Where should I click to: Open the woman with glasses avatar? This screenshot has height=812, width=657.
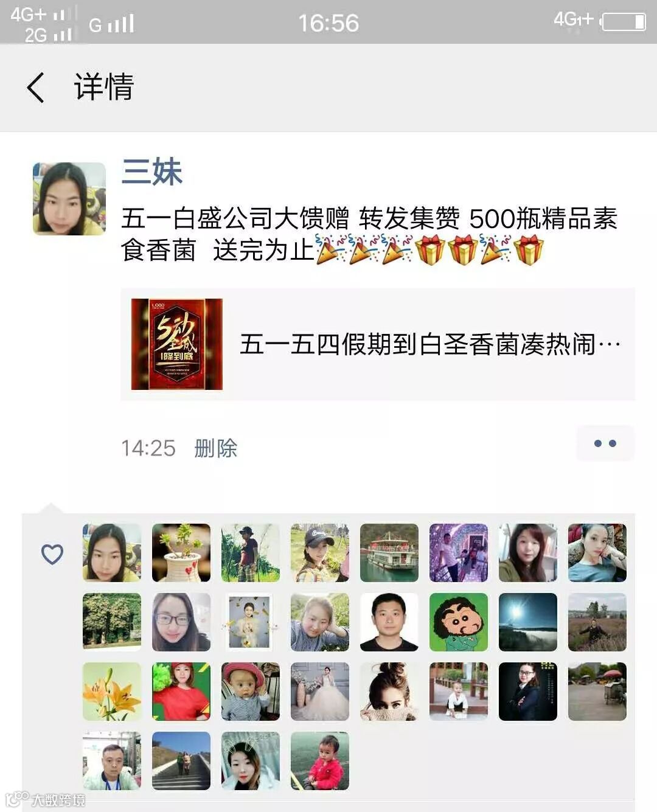click(181, 622)
